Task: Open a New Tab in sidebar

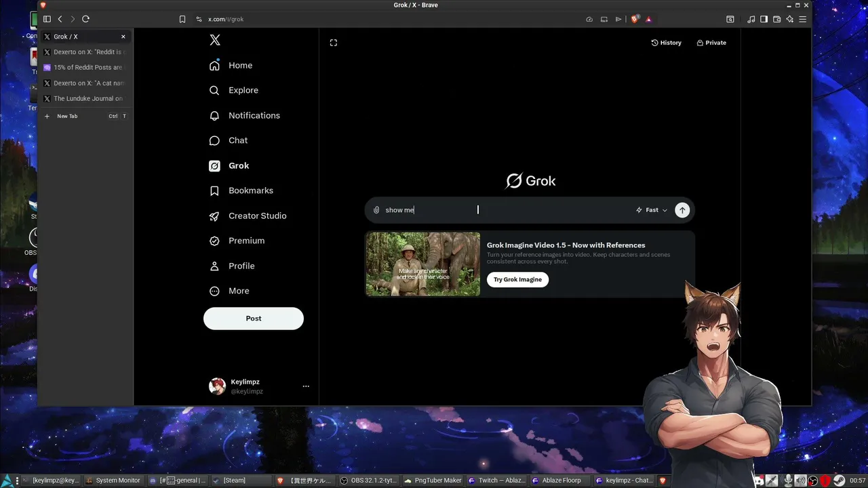Action: click(x=85, y=116)
